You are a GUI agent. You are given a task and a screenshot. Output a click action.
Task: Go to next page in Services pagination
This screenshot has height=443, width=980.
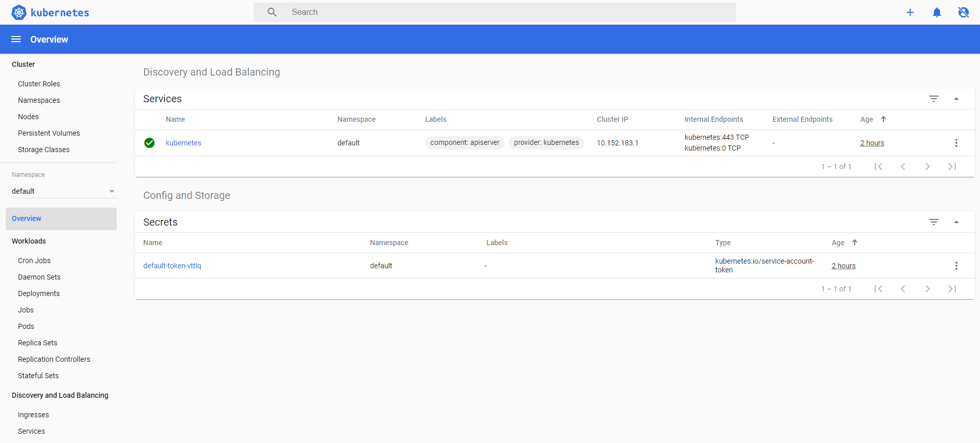(928, 167)
